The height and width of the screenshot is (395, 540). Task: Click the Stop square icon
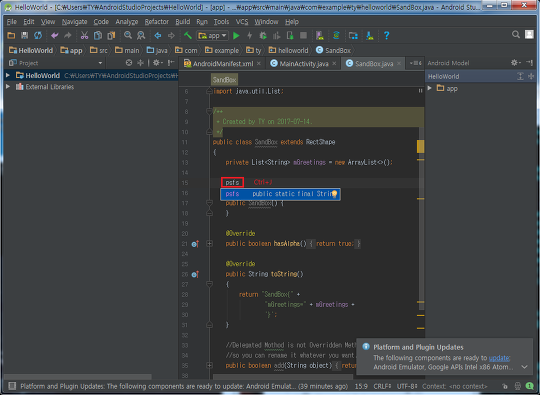tap(303, 35)
